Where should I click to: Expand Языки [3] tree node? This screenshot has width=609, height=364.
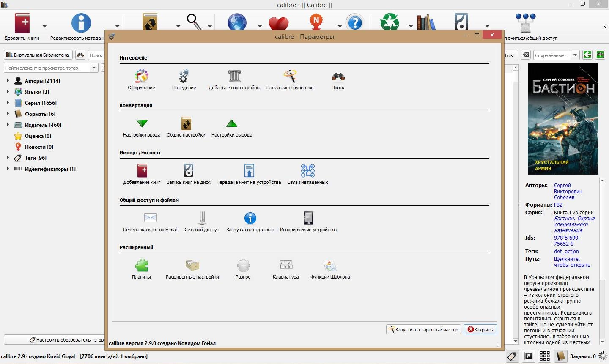[8, 92]
